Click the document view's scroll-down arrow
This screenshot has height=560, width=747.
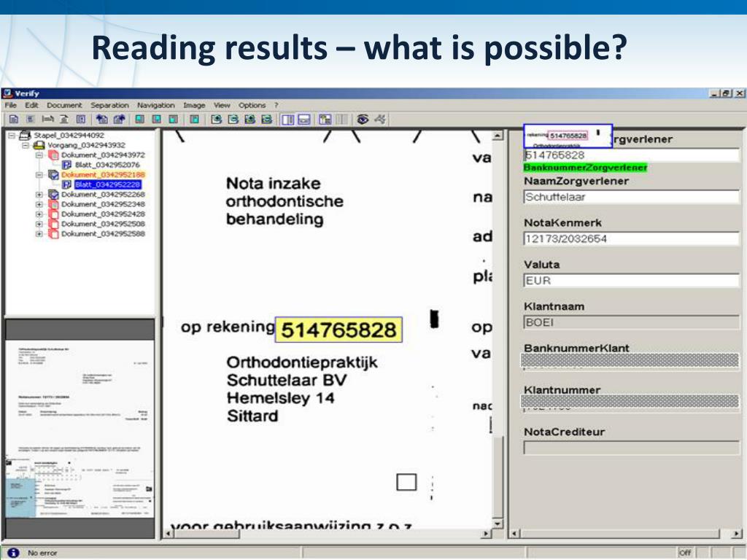pyautogui.click(x=498, y=522)
